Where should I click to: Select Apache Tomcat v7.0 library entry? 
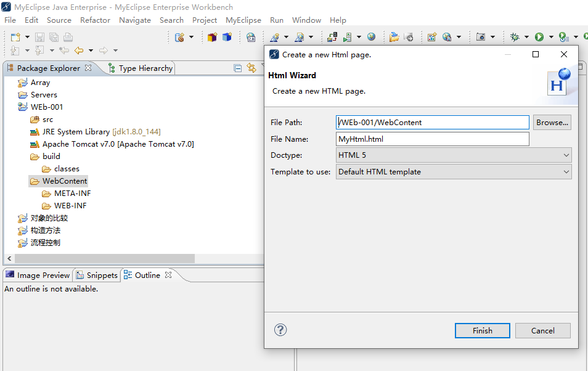pos(112,144)
